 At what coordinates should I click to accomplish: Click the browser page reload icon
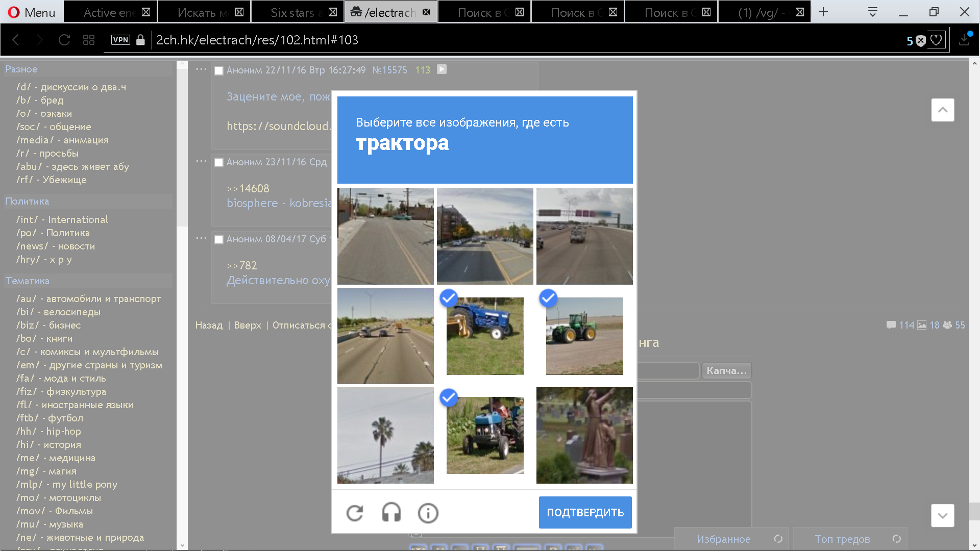point(64,40)
